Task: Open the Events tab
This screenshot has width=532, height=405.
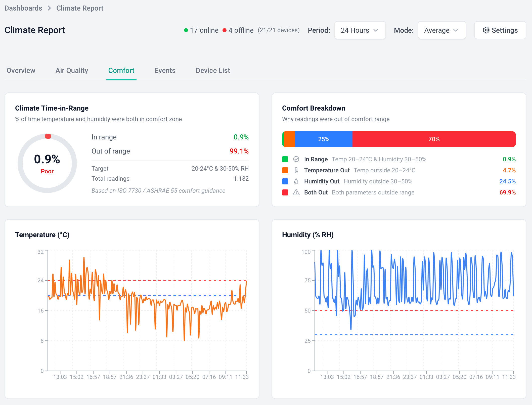Action: [165, 71]
